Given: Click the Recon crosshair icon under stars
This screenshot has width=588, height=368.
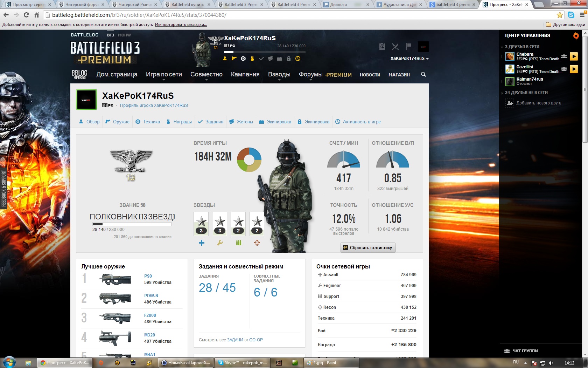Looking at the screenshot, I should tap(257, 243).
